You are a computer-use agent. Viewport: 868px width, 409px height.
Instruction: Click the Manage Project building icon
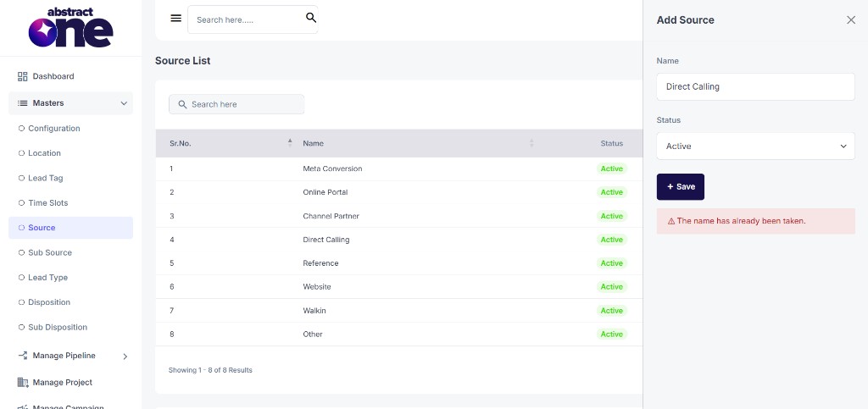(x=23, y=383)
